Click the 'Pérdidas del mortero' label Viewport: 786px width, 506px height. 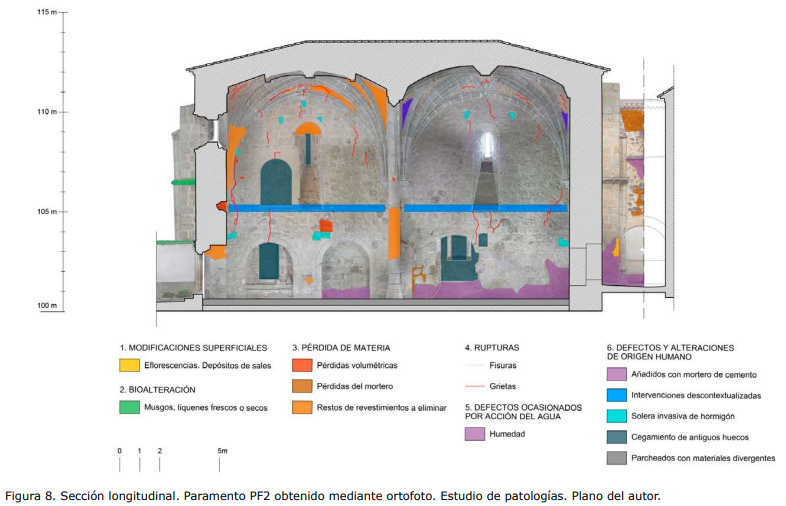pos(355,387)
